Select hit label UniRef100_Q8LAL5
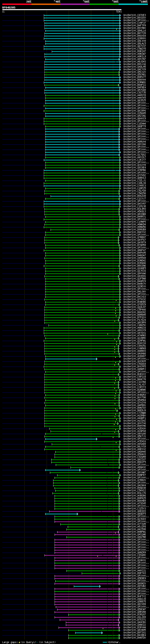This screenshot has height=644, width=150. pyautogui.click(x=135, y=44)
